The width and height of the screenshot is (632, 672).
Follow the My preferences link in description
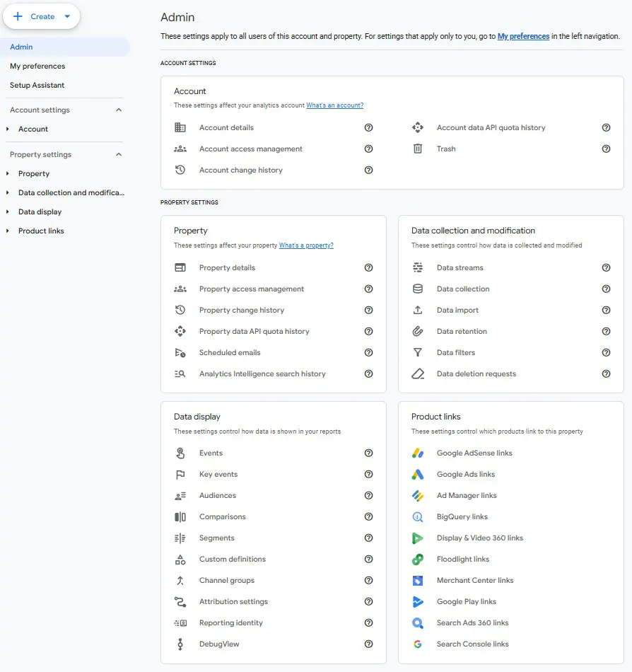[x=523, y=36]
